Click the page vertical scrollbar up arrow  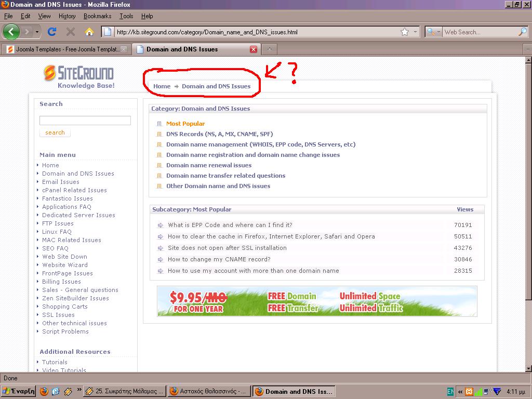point(528,60)
